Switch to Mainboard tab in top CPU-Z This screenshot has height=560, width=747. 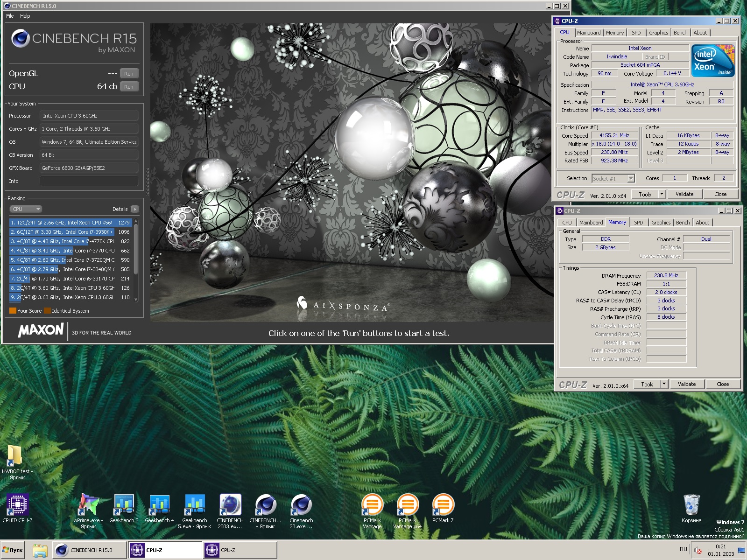(588, 33)
